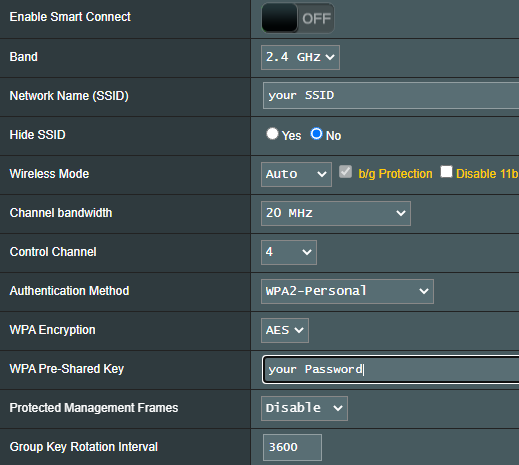Check the Disable 11b checkbox

point(446,172)
